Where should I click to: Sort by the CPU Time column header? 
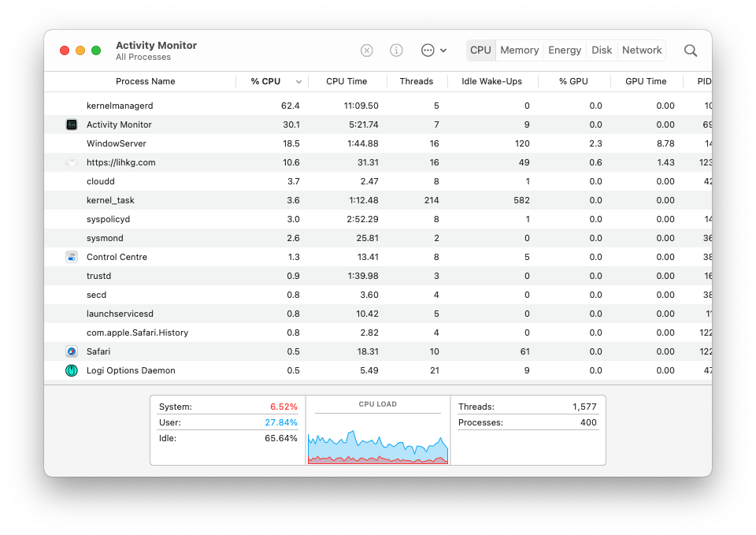(x=346, y=81)
